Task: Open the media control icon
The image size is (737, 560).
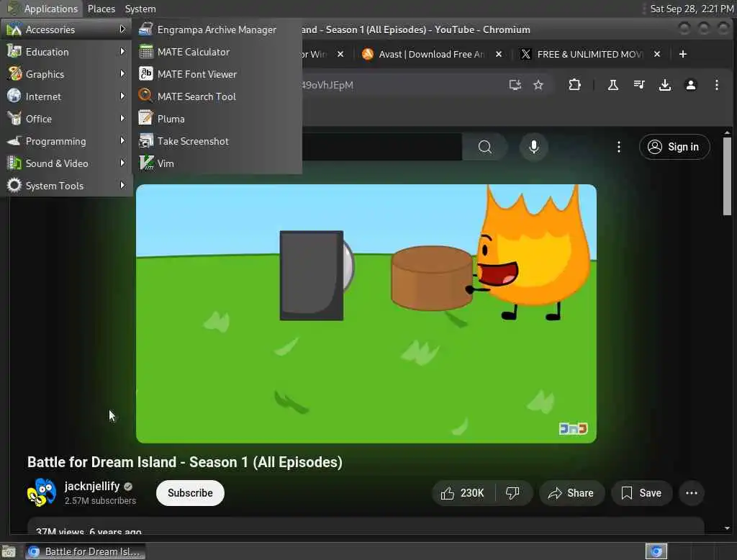Action: (x=639, y=85)
